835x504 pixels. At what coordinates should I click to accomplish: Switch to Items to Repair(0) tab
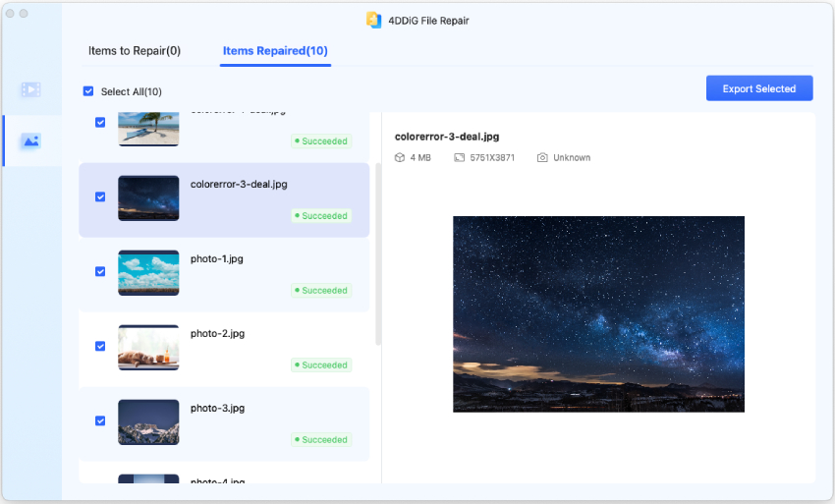pos(135,51)
